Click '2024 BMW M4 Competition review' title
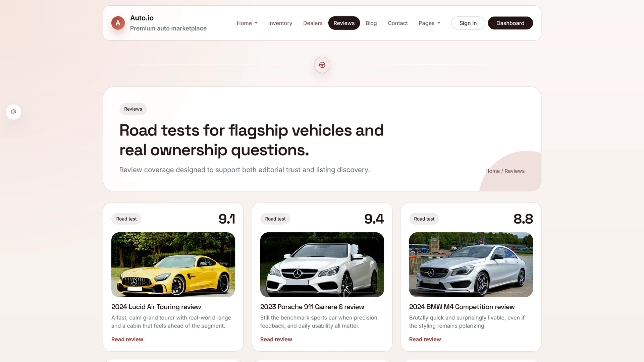Image resolution: width=644 pixels, height=362 pixels. coord(462,307)
